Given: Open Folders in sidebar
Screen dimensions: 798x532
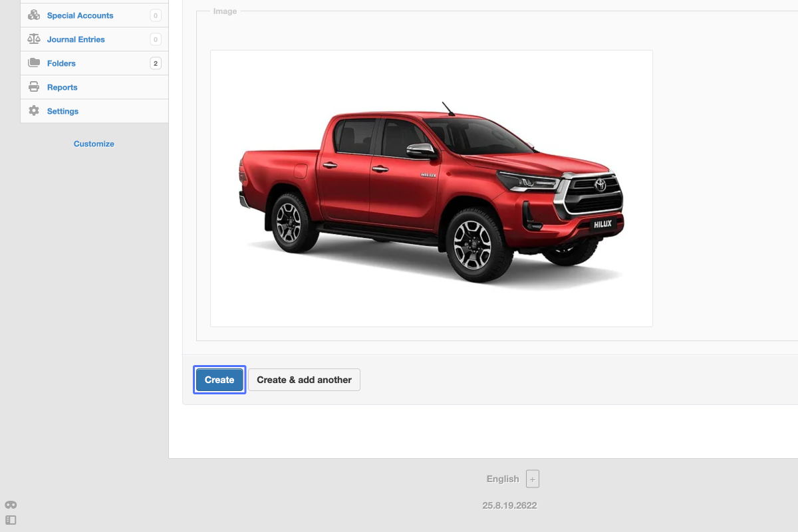Looking at the screenshot, I should point(94,63).
